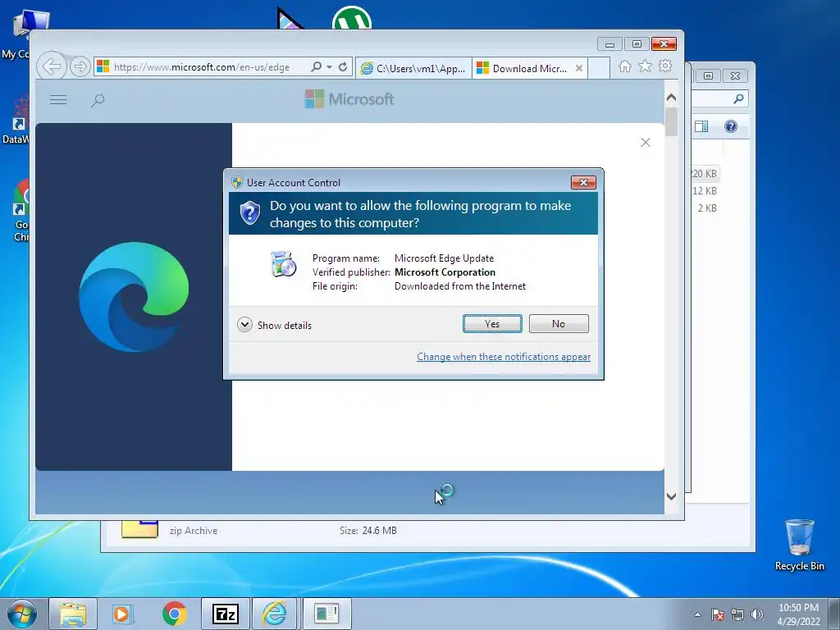840x630 pixels.
Task: Launch Windows Media Player from taskbar
Action: [122, 614]
